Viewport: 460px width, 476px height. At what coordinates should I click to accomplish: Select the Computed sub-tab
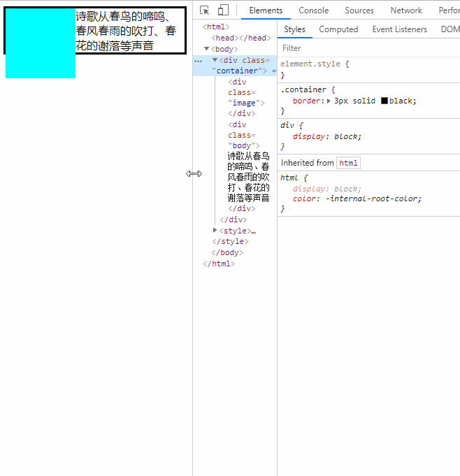(338, 29)
